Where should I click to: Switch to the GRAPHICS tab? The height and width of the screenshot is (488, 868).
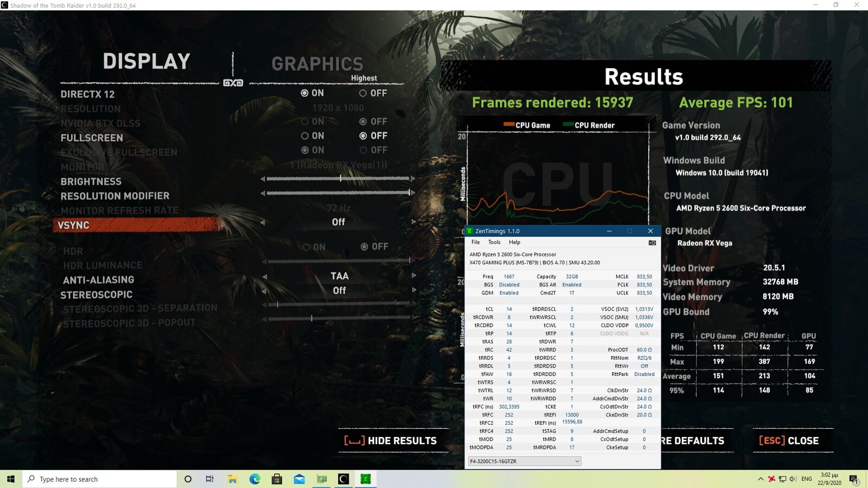pyautogui.click(x=317, y=64)
